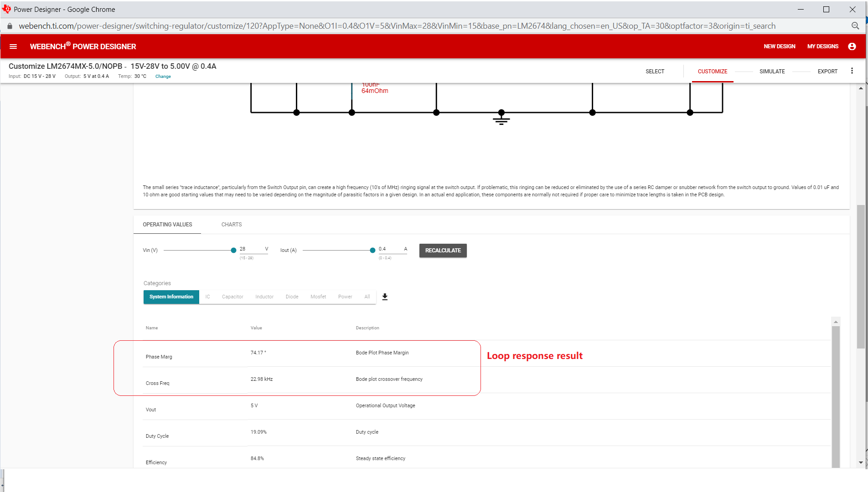
Task: Select the System Information category
Action: (x=171, y=297)
